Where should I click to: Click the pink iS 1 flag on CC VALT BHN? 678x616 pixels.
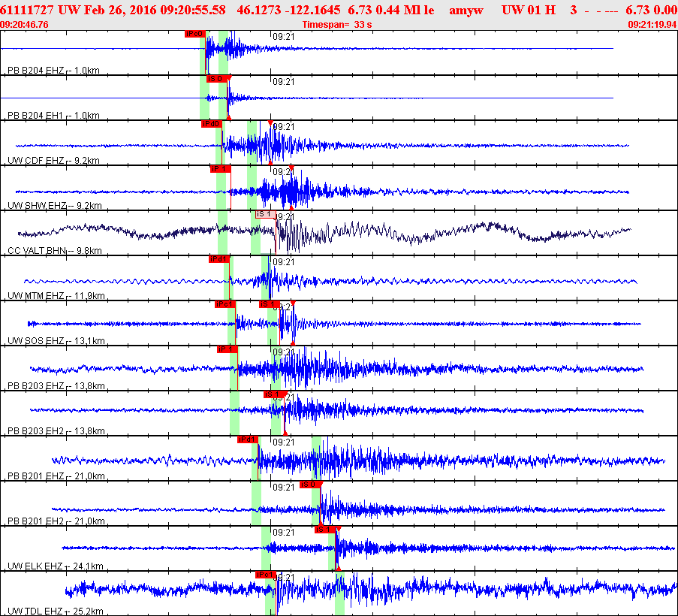(x=264, y=214)
